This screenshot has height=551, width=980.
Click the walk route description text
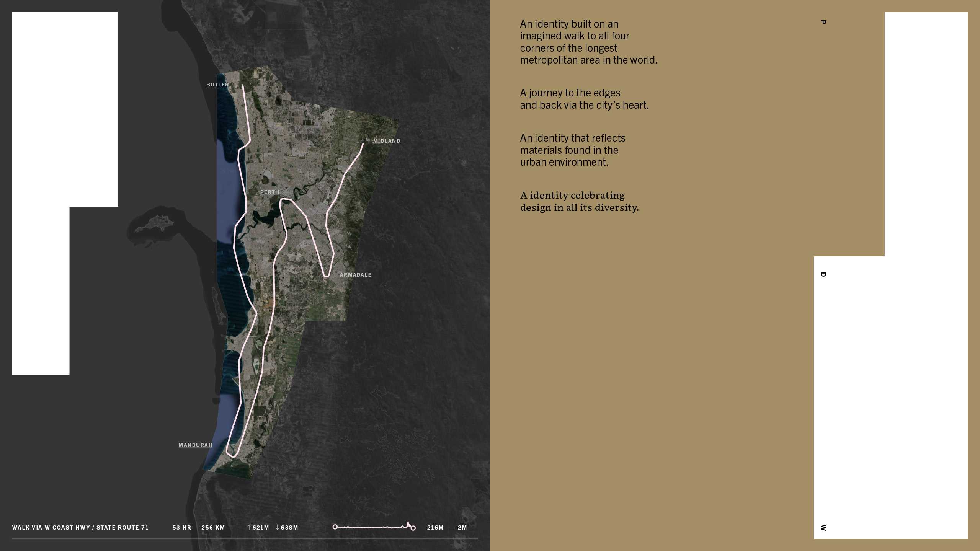tap(80, 528)
